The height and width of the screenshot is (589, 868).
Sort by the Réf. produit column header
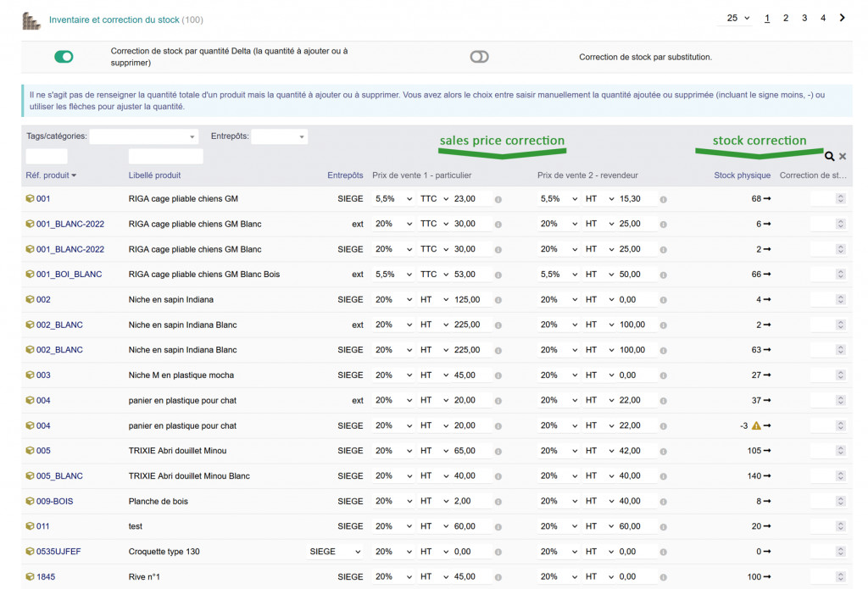(51, 175)
